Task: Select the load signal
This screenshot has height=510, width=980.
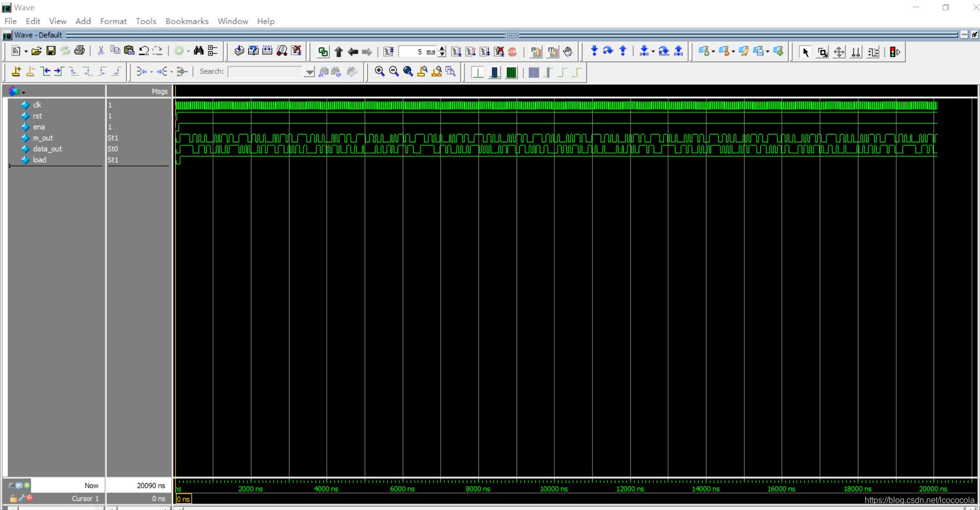Action: (x=39, y=160)
